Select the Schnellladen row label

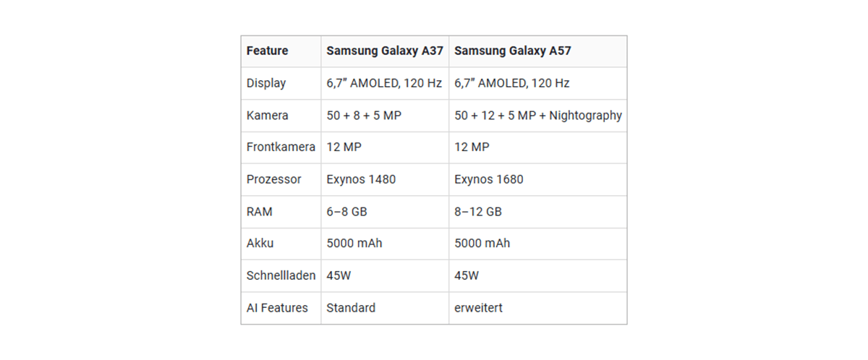281,276
